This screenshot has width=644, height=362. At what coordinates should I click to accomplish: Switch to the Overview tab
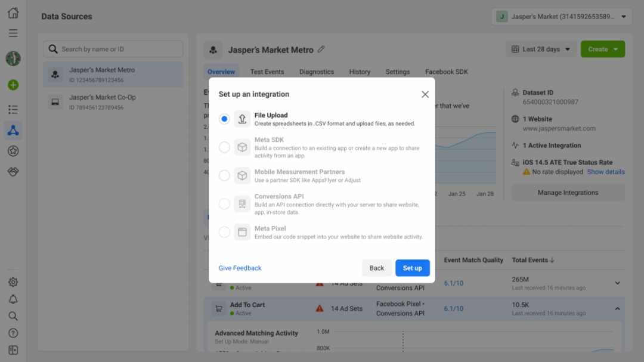[x=221, y=72]
